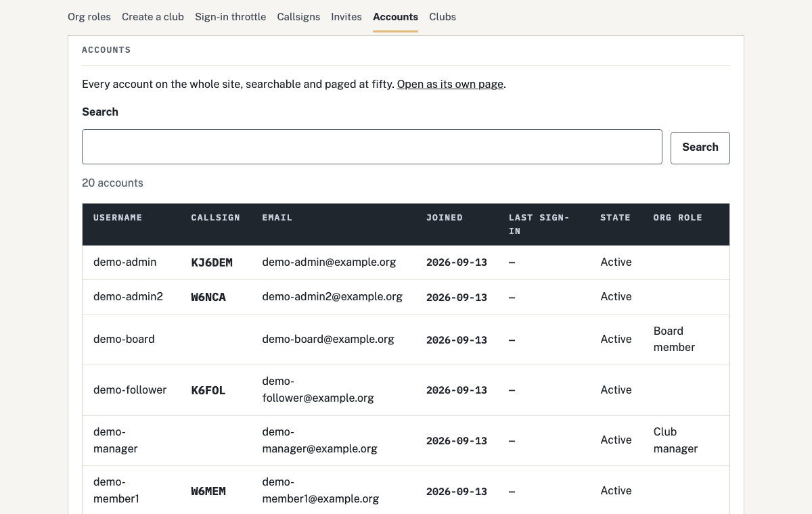Select callsign W6MEM
The image size is (812, 514).
click(208, 491)
